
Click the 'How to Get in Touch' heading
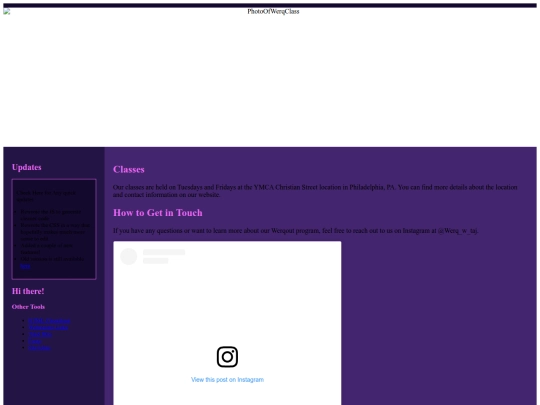click(x=158, y=213)
